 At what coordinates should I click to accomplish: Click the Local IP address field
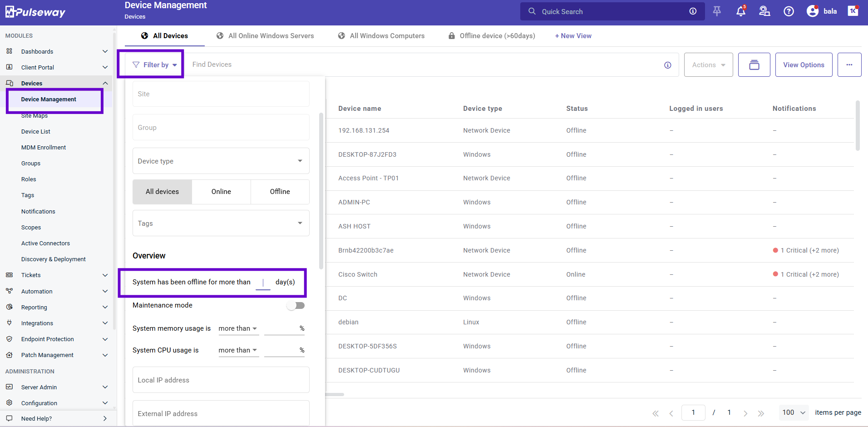(x=221, y=380)
